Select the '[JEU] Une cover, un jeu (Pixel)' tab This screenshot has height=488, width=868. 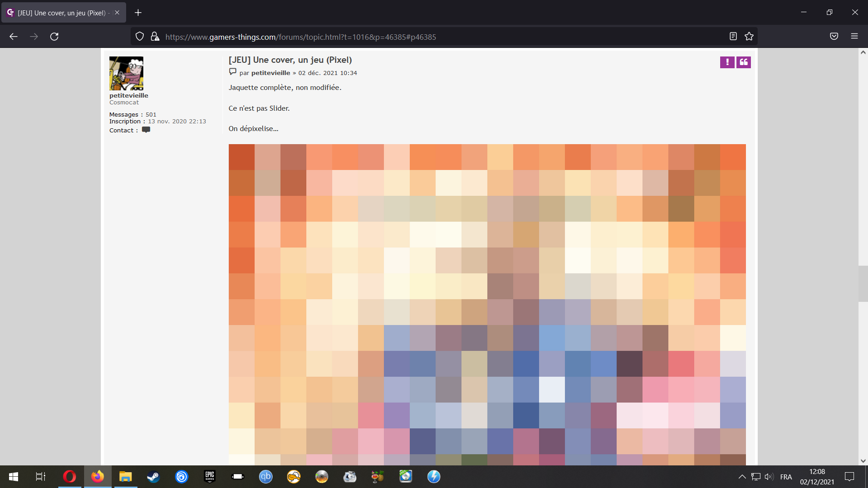pyautogui.click(x=64, y=13)
